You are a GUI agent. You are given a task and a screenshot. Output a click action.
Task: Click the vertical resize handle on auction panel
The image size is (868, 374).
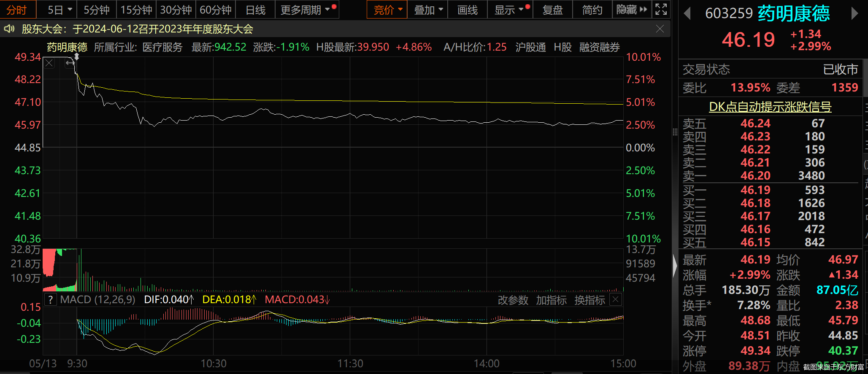77,56
